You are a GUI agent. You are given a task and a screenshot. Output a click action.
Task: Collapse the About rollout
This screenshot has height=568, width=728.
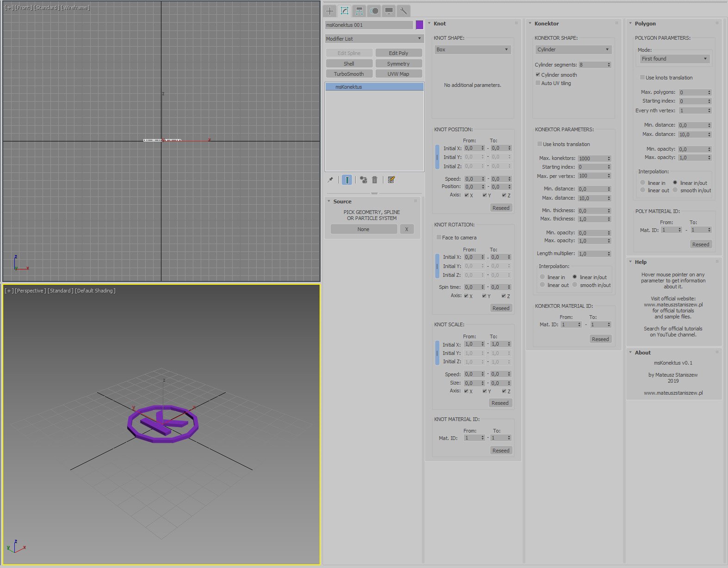(x=630, y=353)
